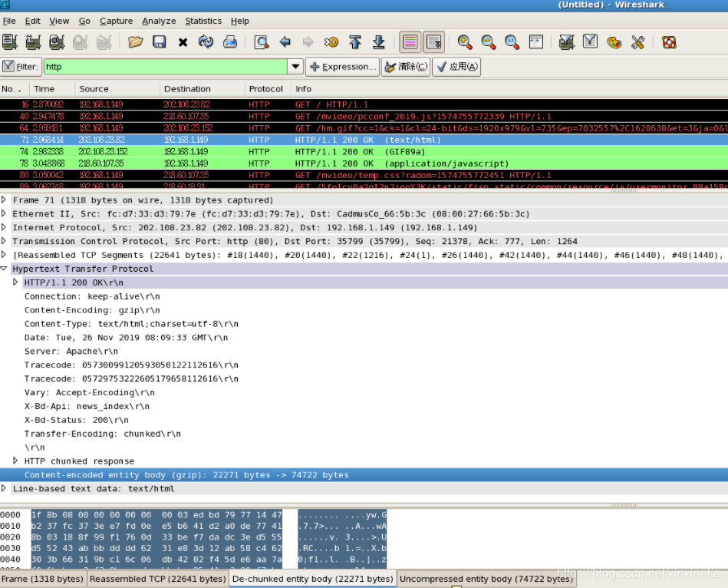Switch to Reassembled TCP tab
Screen dimensions: 728x588
coord(157,579)
